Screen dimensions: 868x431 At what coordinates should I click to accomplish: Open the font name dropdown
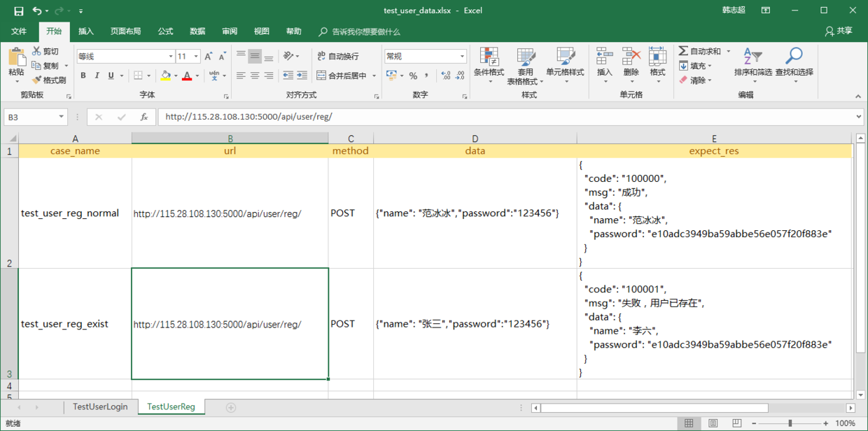(x=171, y=55)
